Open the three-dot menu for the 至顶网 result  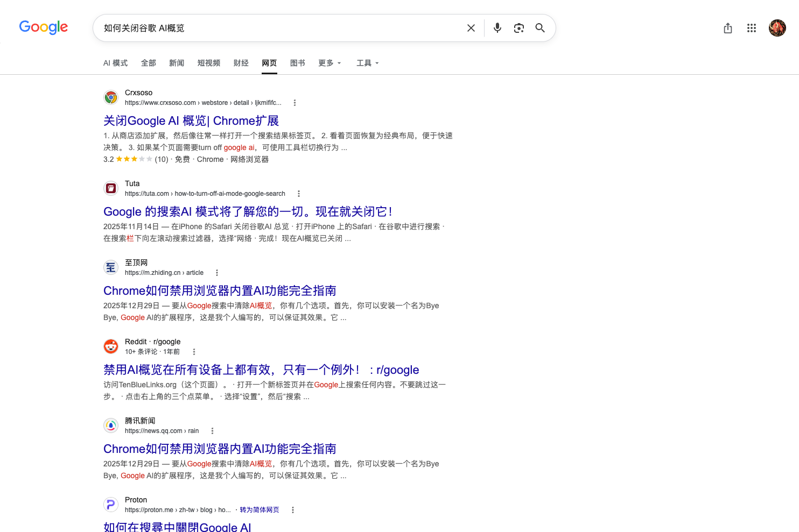coord(217,273)
